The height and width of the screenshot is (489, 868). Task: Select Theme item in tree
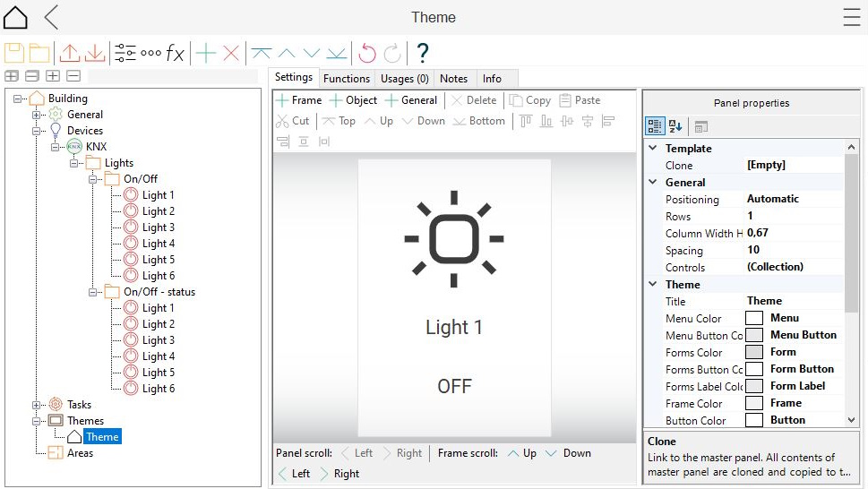[x=102, y=437]
